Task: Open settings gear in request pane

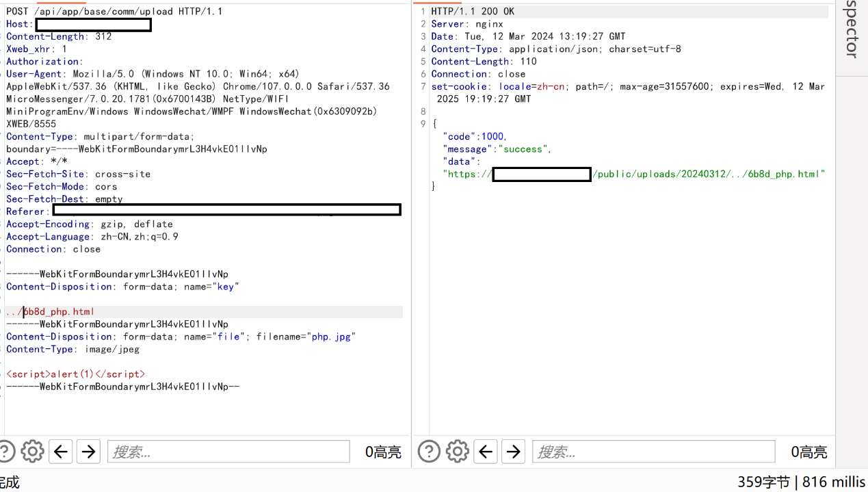Action: (32, 452)
